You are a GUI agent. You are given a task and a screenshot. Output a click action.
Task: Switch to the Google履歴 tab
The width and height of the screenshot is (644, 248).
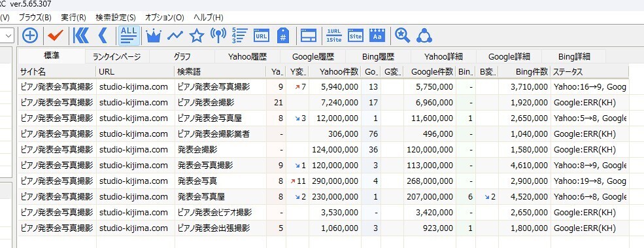coord(313,57)
